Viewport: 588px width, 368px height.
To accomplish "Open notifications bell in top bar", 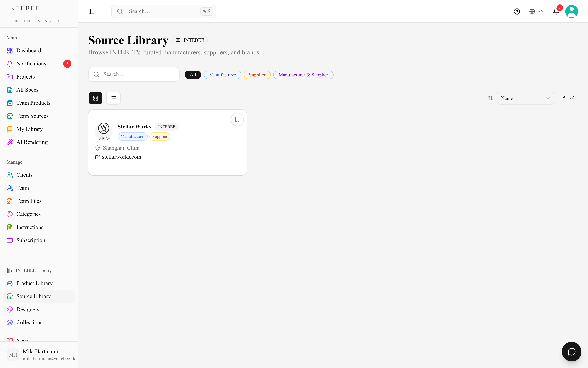I will coord(556,11).
